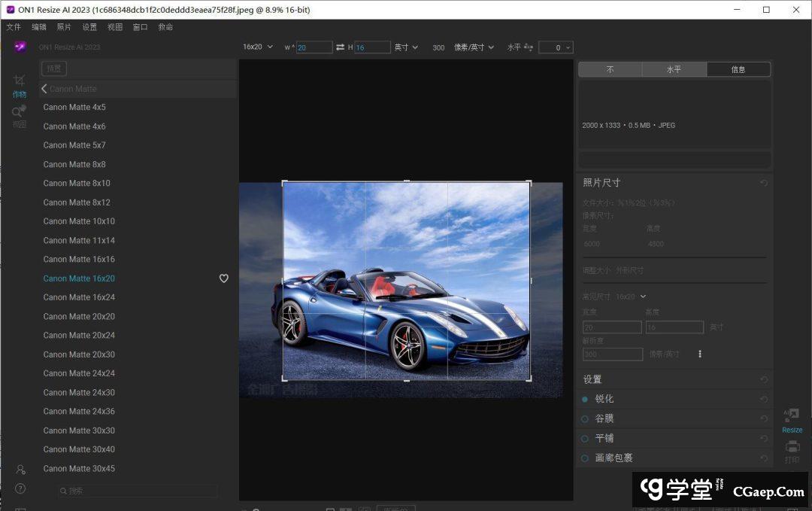Toggle the 谷膜 setting on
Viewport: 812px width, 511px height.
coord(585,418)
